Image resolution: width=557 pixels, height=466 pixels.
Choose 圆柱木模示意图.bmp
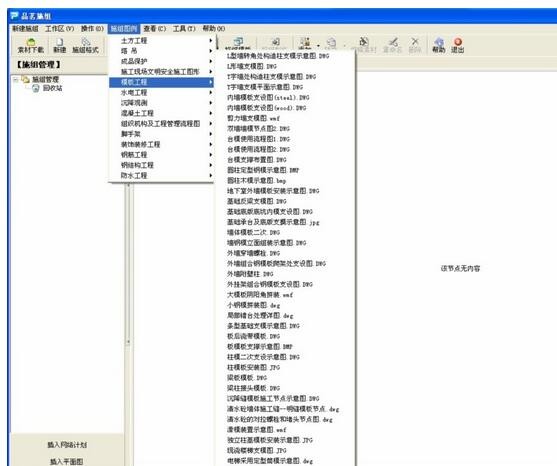(256, 180)
